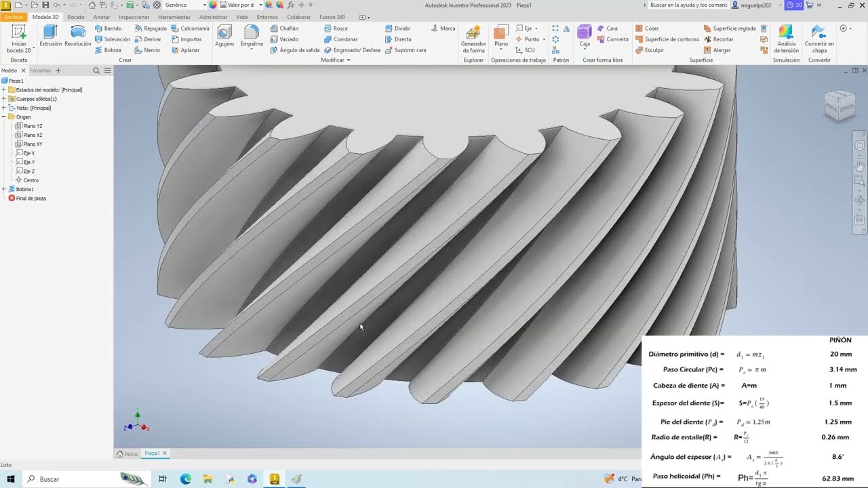Open the Eje dropdown arrow
868x488 pixels.
[x=536, y=28]
